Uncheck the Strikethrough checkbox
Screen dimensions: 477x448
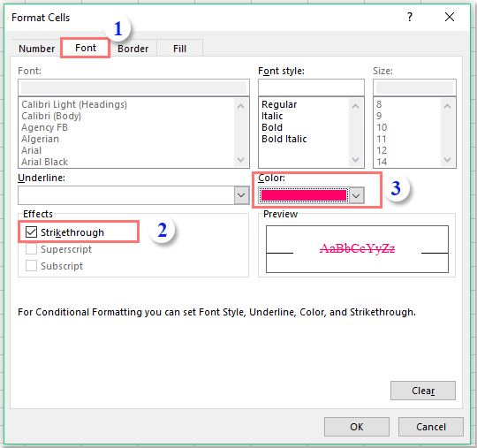(x=31, y=232)
